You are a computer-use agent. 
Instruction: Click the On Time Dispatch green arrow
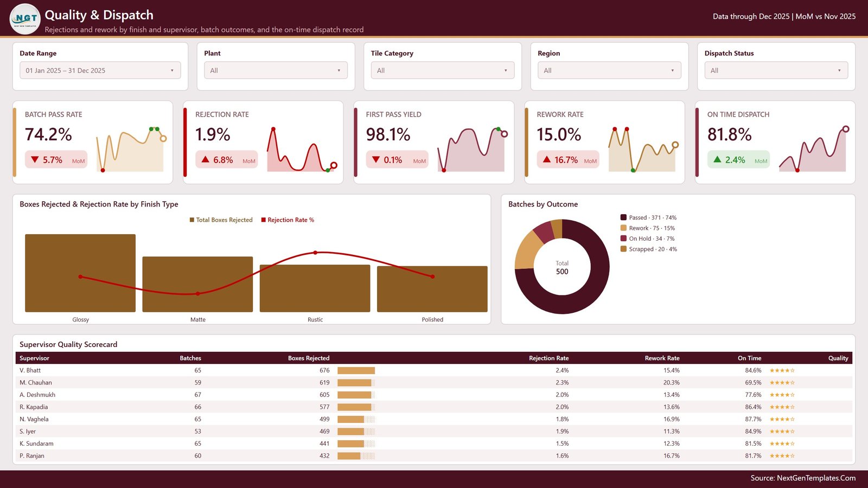coord(717,159)
